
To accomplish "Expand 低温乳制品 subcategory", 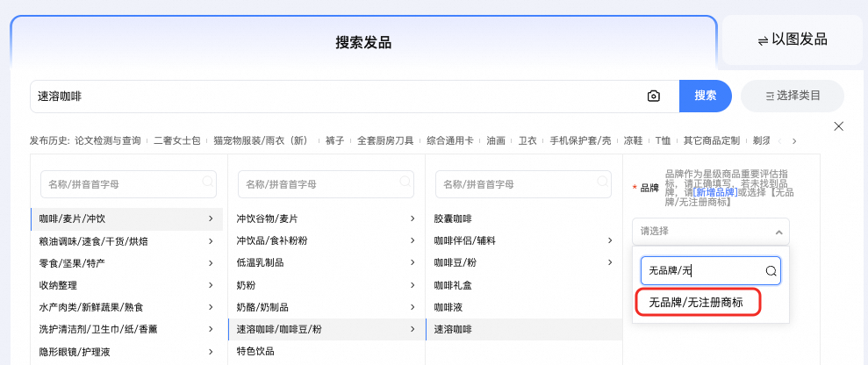I will pos(326,263).
